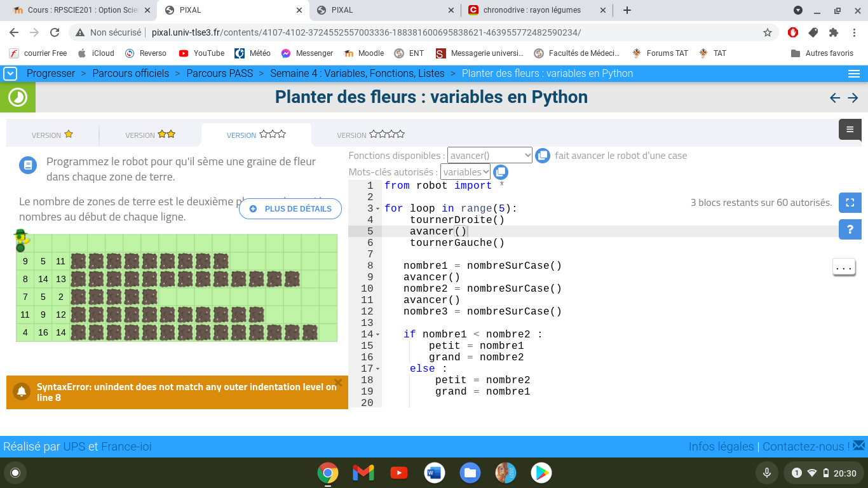Click the PLUS DE DÉTAILS button

pyautogui.click(x=290, y=209)
